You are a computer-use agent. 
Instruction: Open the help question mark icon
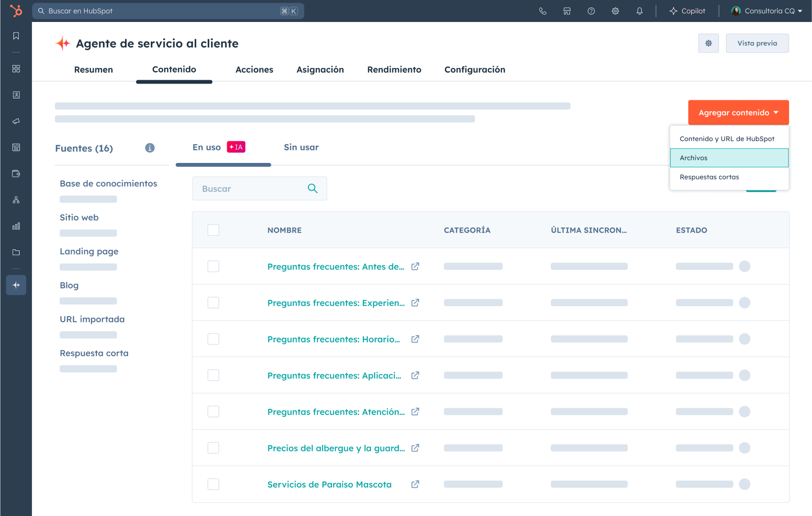[591, 11]
